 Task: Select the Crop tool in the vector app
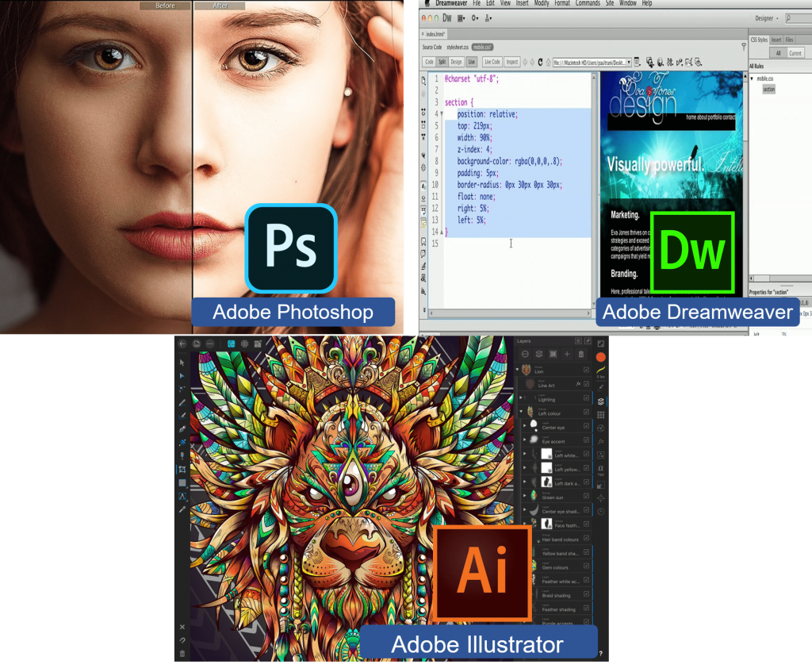tap(182, 470)
